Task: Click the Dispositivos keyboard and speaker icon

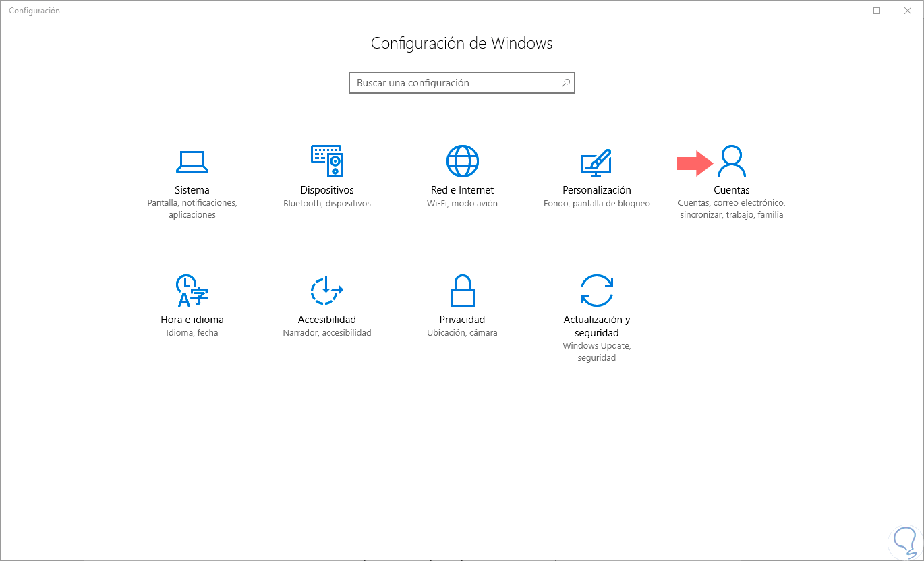Action: [x=327, y=161]
